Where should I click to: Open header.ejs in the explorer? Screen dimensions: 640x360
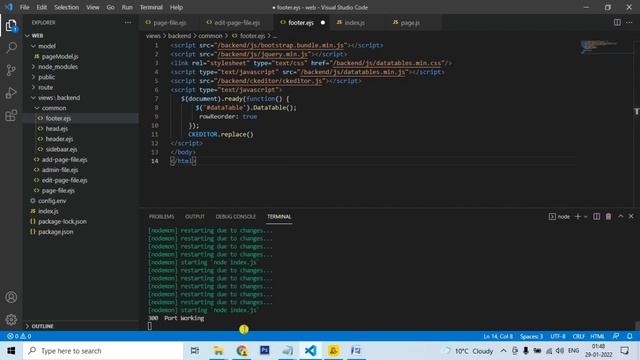(x=59, y=139)
